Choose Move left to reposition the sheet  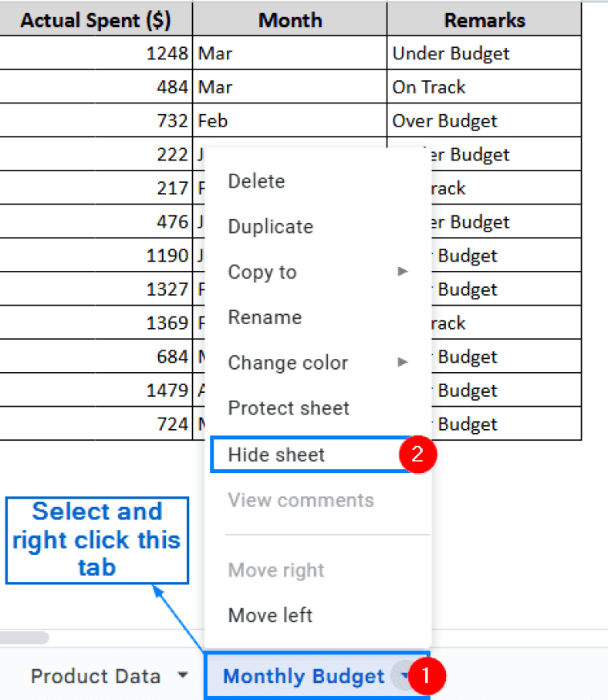(x=271, y=615)
